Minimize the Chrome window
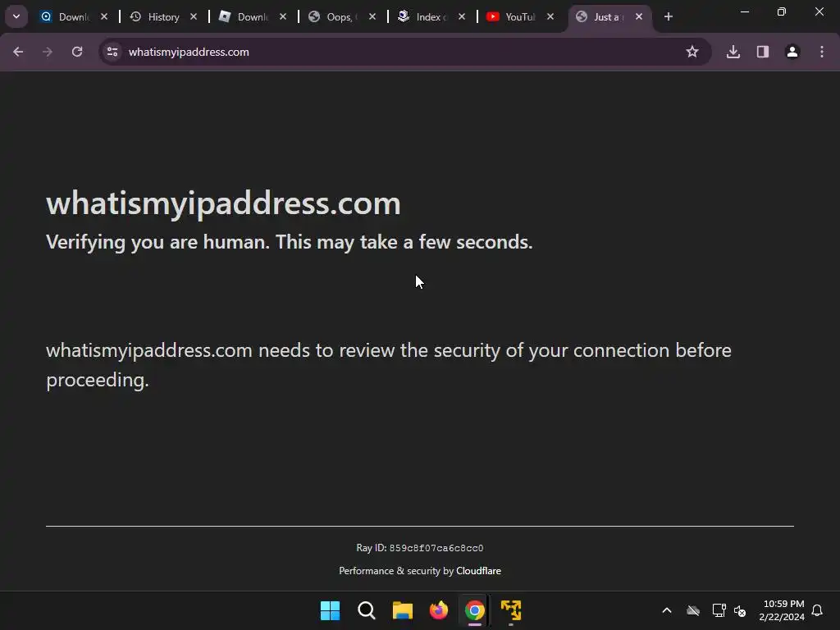 pyautogui.click(x=745, y=11)
